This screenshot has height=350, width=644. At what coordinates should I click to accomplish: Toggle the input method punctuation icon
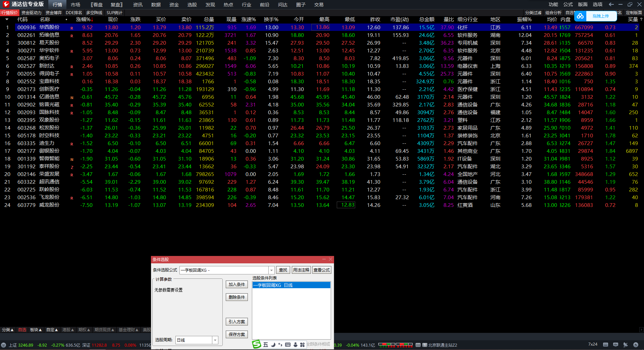coord(280,345)
